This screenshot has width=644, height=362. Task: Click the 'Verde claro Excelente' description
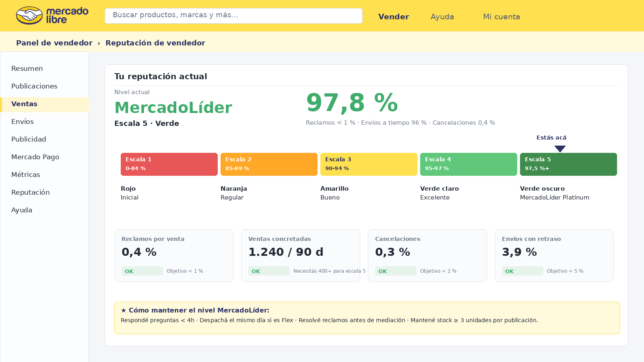pyautogui.click(x=440, y=193)
